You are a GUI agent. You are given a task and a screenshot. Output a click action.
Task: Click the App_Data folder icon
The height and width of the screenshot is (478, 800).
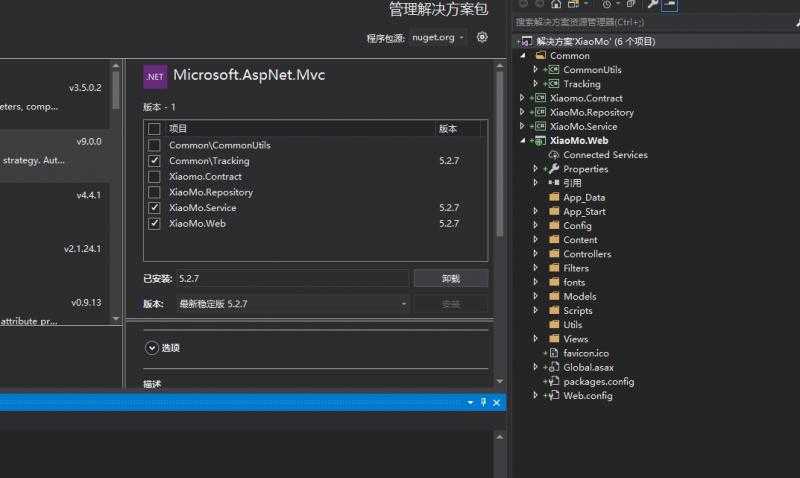click(554, 197)
